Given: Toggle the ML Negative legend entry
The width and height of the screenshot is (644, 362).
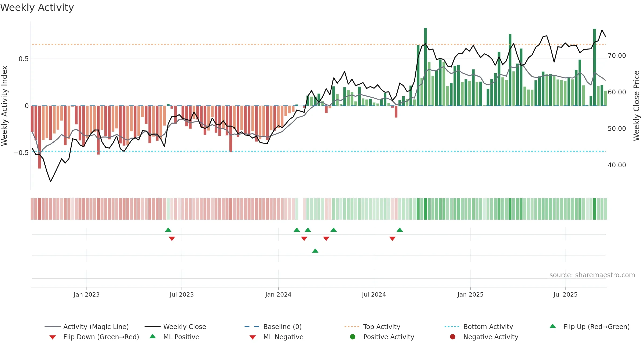Looking at the screenshot, I should (x=276, y=337).
